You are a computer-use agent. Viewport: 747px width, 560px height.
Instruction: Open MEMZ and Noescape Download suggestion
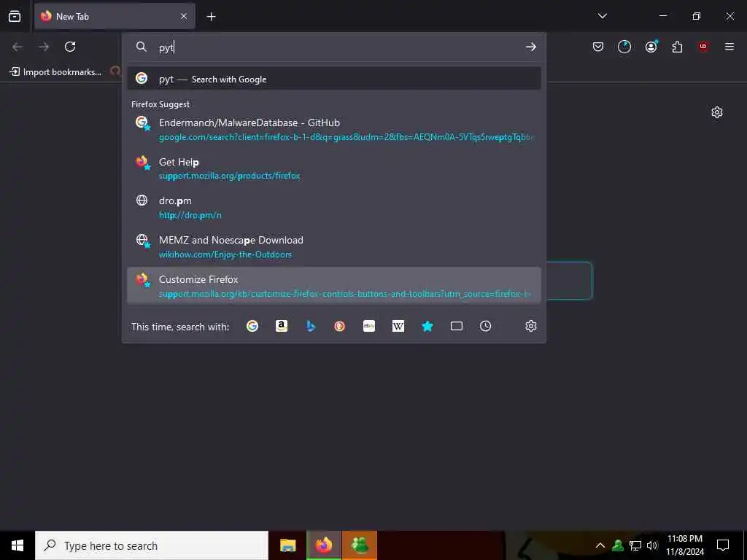click(334, 246)
